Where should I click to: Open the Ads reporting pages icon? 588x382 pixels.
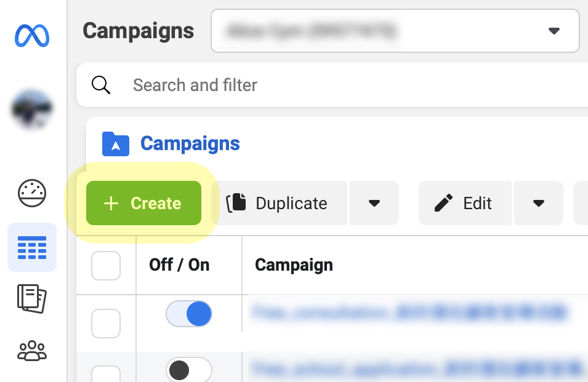click(32, 299)
